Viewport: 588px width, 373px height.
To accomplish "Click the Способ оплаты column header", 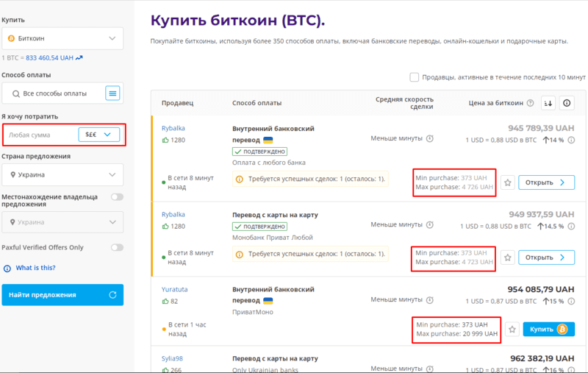I will tap(257, 103).
